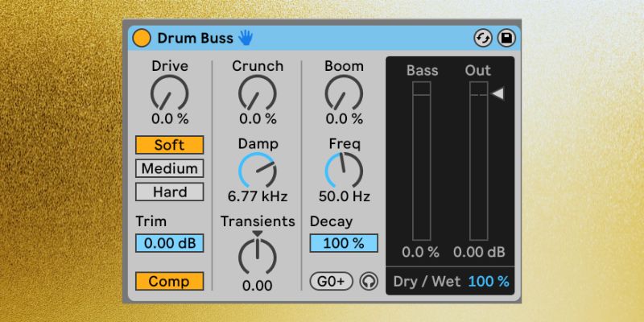The width and height of the screenshot is (644, 322).
Task: Click the Transients center marker triangle
Action: pos(258,233)
